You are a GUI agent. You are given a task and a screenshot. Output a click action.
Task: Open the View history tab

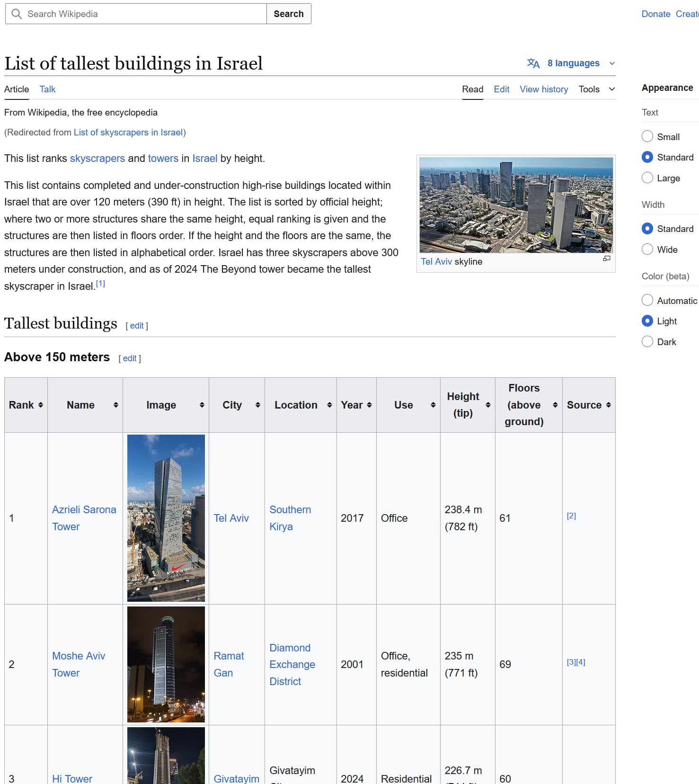[x=544, y=89]
